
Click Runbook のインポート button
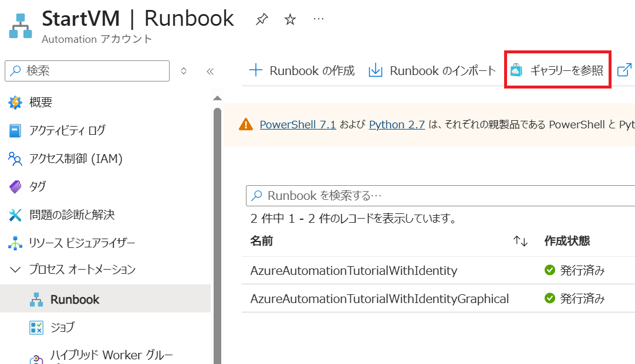tap(432, 70)
